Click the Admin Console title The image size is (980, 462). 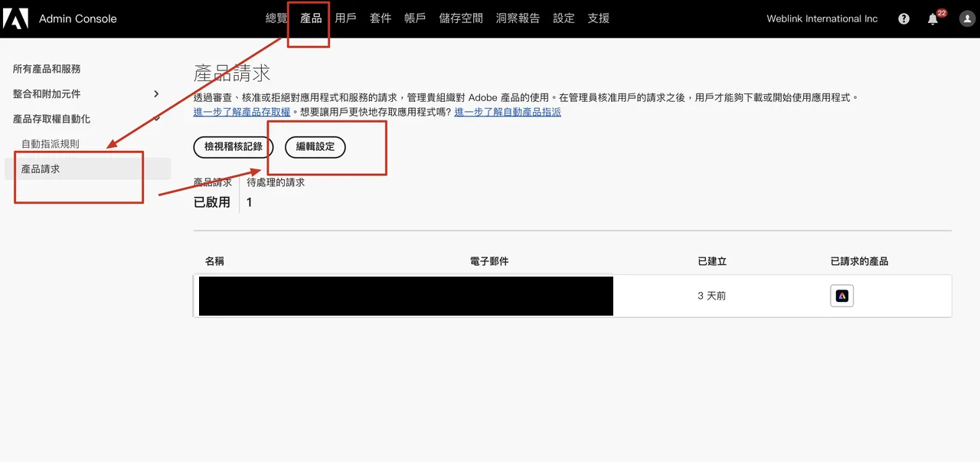coord(78,18)
